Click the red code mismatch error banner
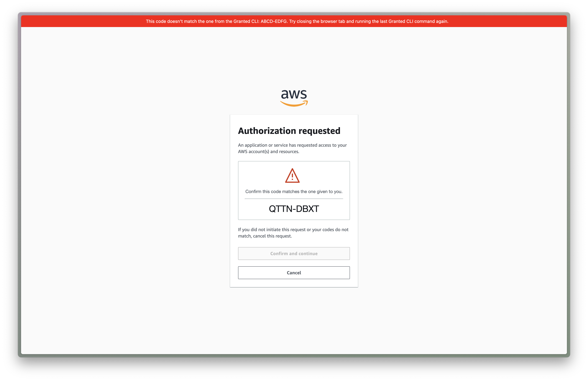588x381 pixels. (x=294, y=21)
